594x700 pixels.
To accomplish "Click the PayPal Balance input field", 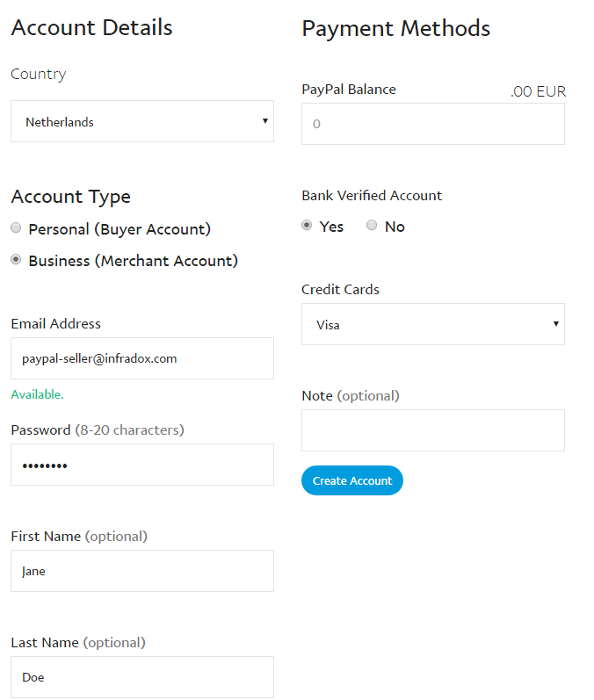I will 433,124.
